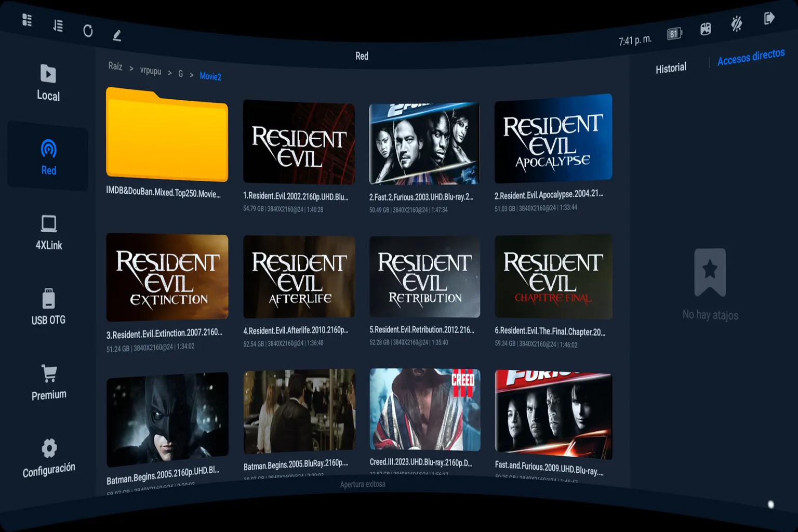
Task: Click file name 5.Resident.Evil.Retribution.2012
Action: [422, 329]
